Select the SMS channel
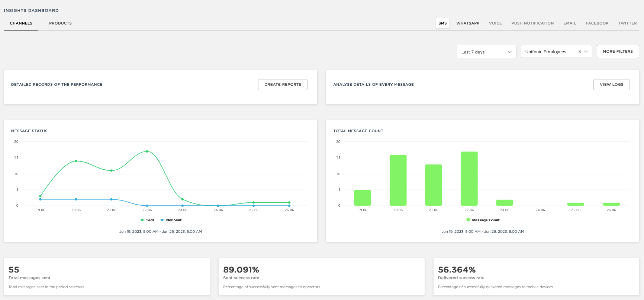The image size is (644, 300). (442, 23)
